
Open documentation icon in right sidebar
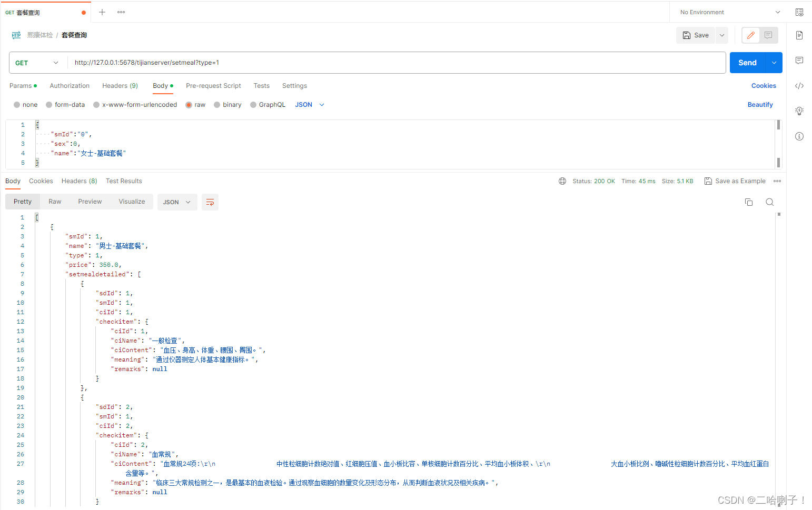click(799, 35)
